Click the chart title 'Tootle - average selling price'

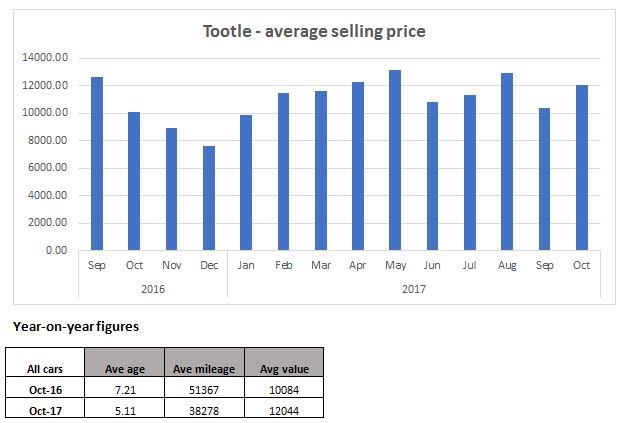point(315,31)
